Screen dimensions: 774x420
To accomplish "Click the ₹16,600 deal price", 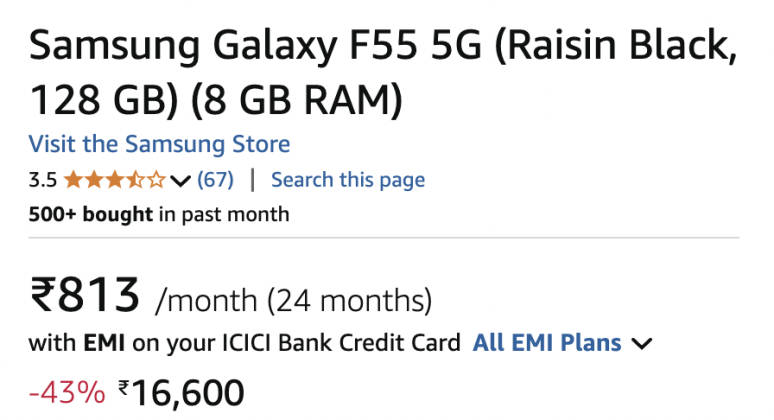I will point(181,392).
